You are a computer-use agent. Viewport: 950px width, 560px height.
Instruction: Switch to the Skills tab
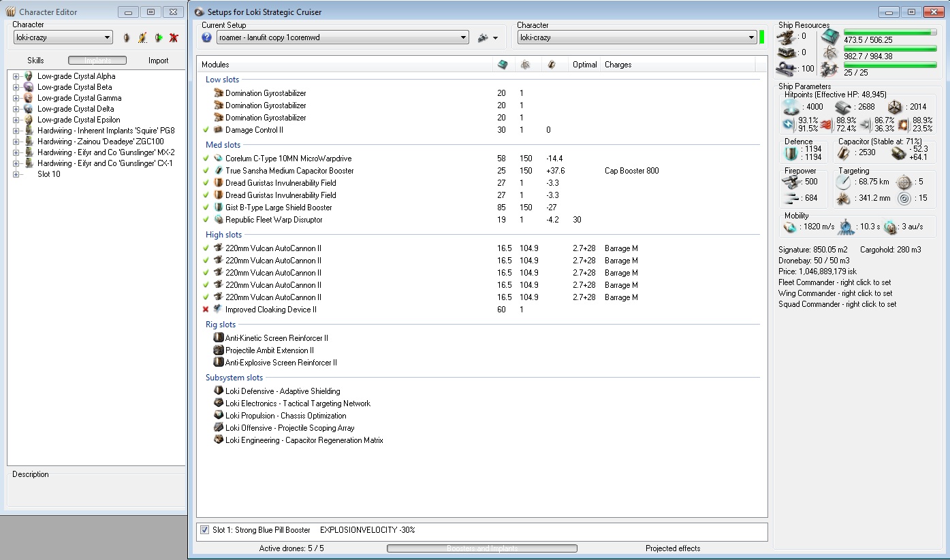point(35,61)
